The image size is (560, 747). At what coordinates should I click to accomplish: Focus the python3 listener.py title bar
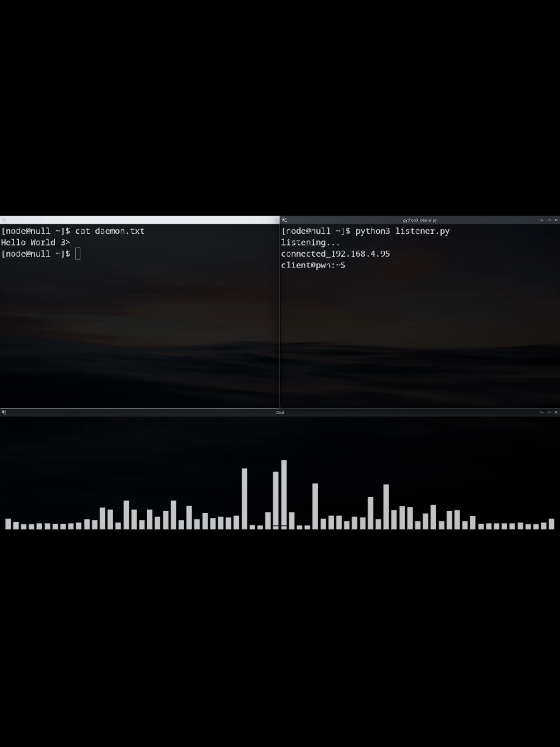(x=420, y=220)
